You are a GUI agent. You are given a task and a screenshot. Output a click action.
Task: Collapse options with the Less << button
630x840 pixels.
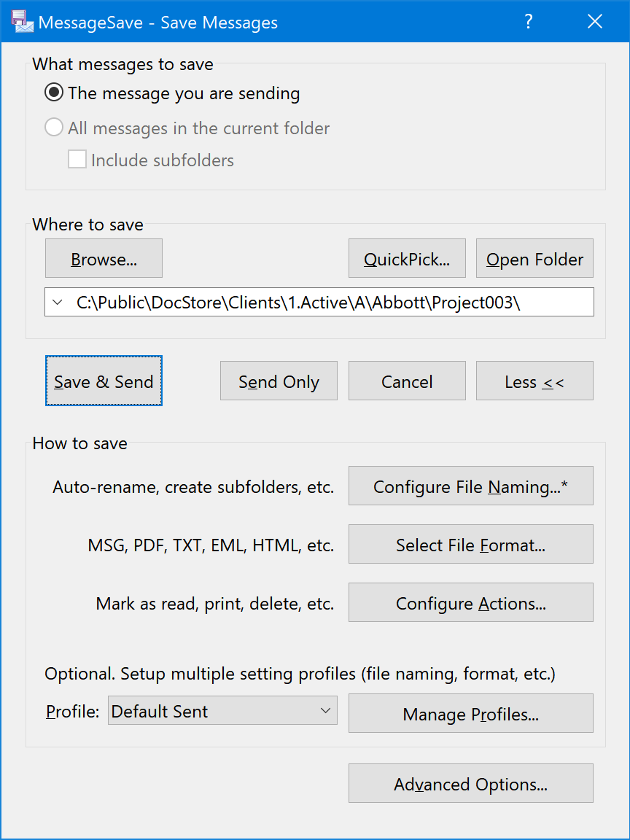(x=534, y=381)
